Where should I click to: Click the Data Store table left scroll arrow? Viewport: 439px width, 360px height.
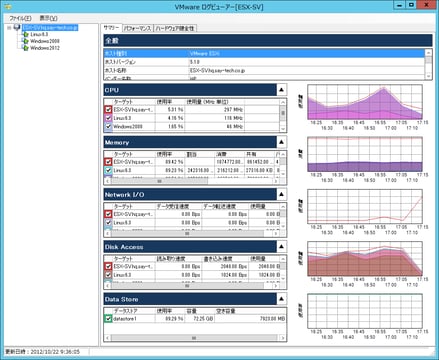[x=107, y=338]
